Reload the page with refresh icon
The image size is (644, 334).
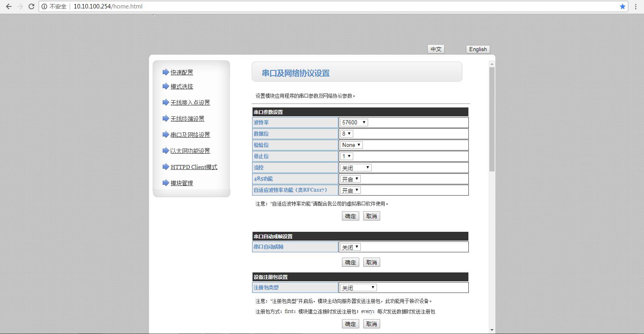31,6
